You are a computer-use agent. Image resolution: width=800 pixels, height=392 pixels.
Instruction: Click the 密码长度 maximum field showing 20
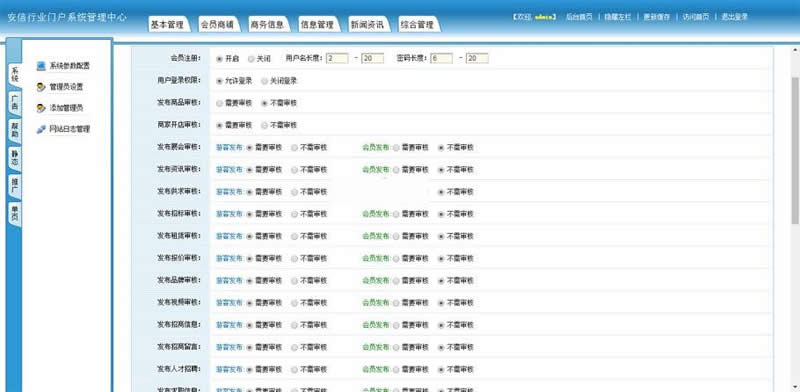tap(477, 59)
